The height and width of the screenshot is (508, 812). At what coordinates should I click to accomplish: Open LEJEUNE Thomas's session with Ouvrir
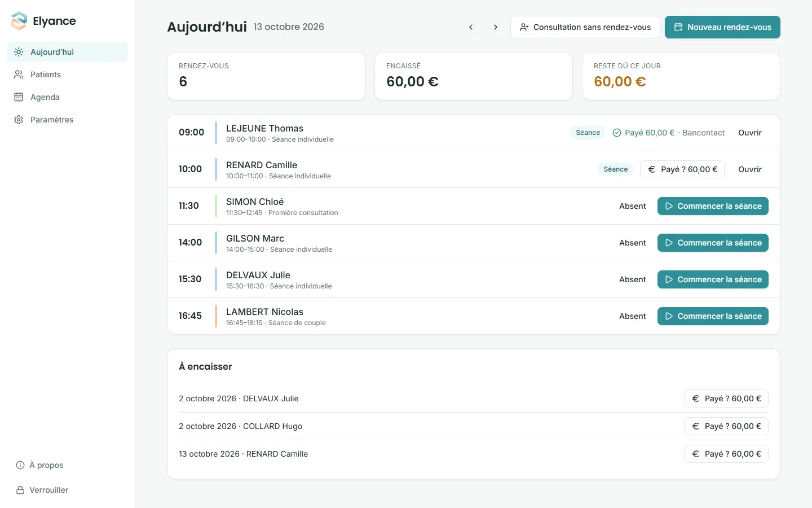pyautogui.click(x=750, y=133)
